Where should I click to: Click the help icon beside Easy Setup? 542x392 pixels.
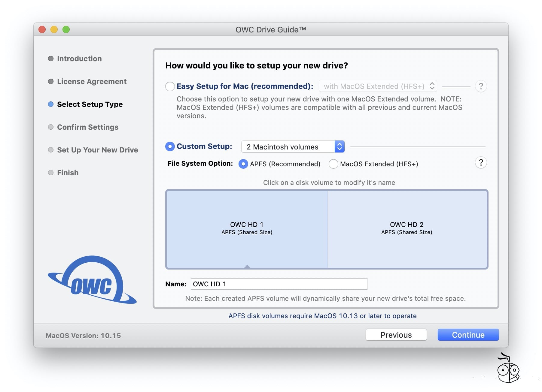[x=481, y=86]
